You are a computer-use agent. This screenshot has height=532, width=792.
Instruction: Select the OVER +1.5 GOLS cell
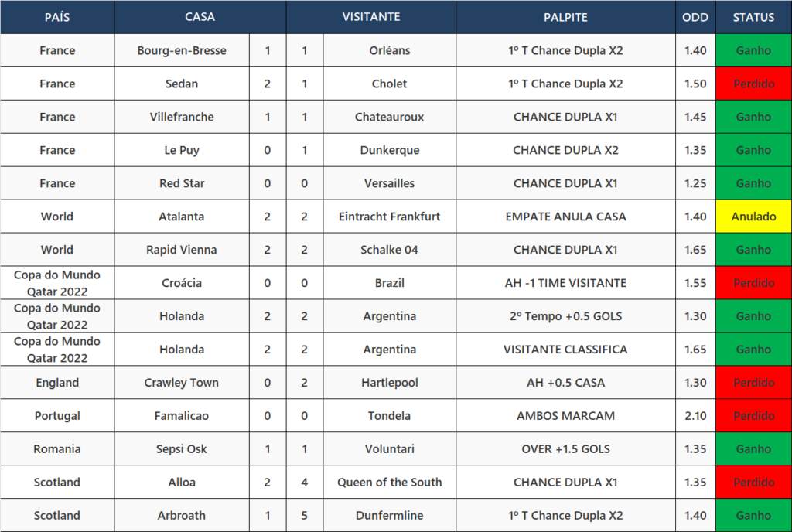coord(565,449)
